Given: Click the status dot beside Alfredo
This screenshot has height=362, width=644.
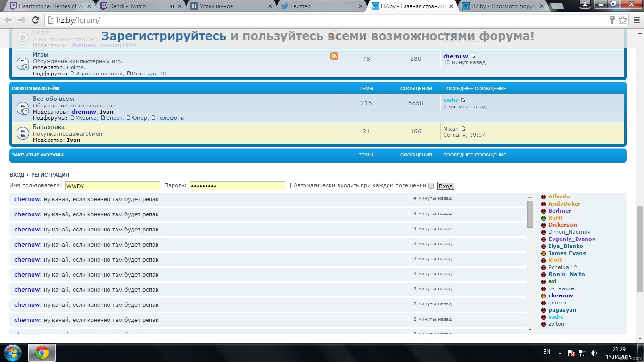Looking at the screenshot, I should [544, 197].
